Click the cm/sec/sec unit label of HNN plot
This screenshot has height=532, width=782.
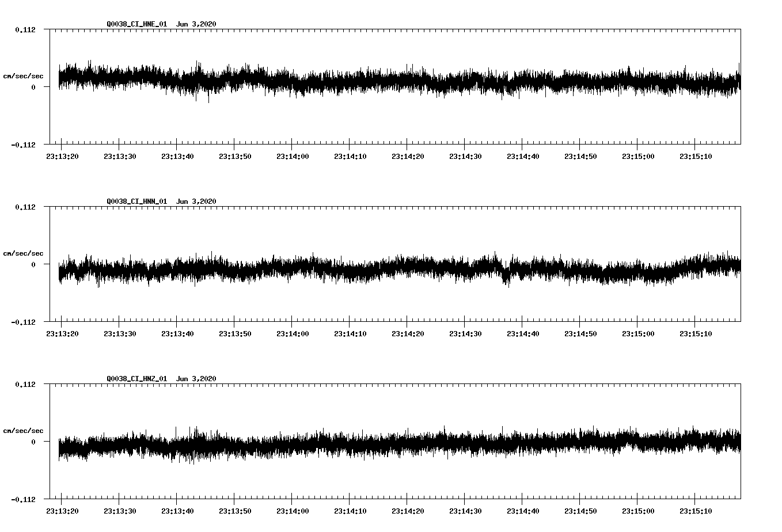click(24, 253)
